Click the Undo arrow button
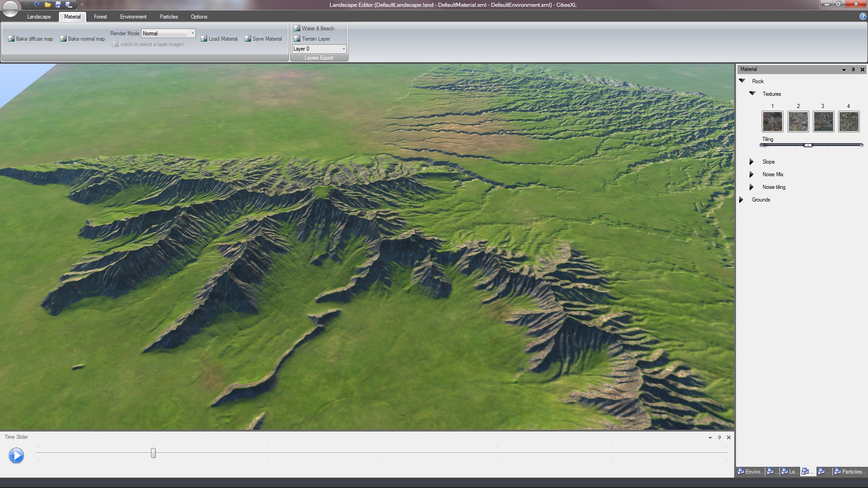 [26, 4]
